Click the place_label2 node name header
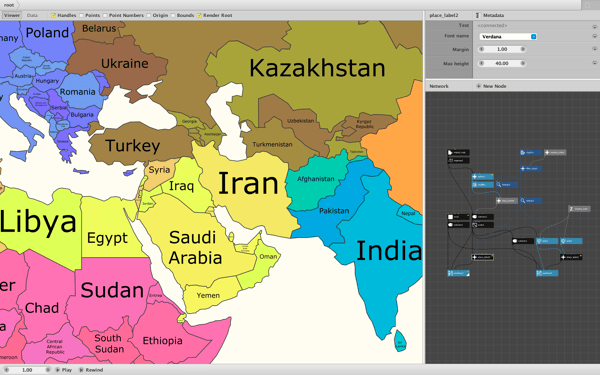 coord(443,15)
